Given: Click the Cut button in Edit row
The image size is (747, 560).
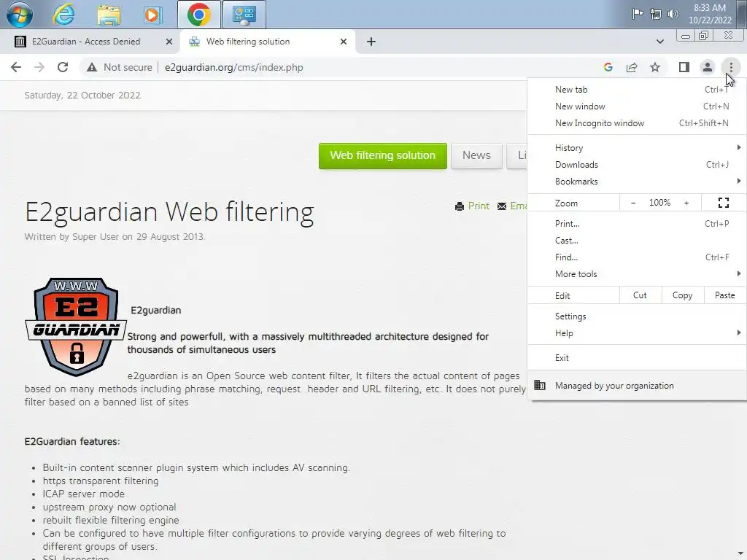Looking at the screenshot, I should click(640, 295).
